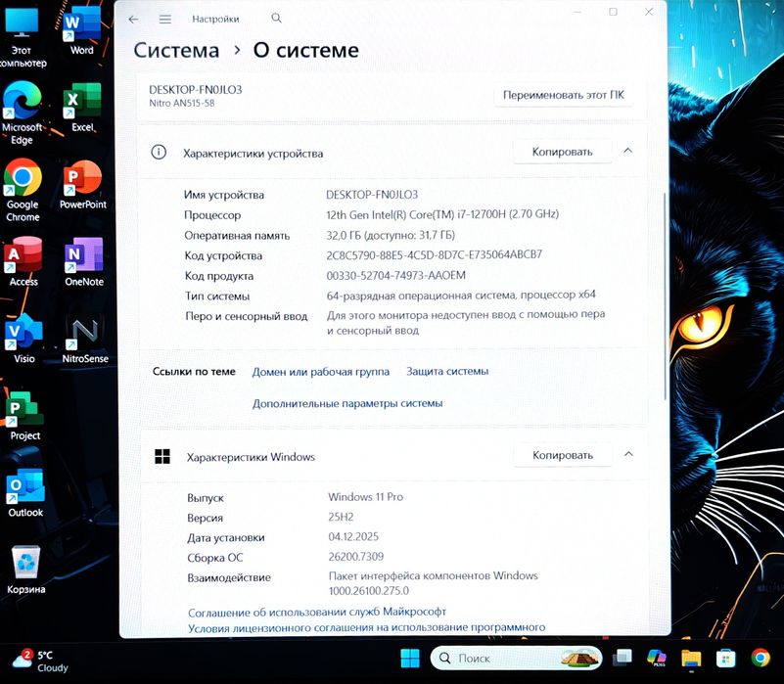784x684 pixels.
Task: Click the Поиск taskbar search box
Action: [x=516, y=658]
